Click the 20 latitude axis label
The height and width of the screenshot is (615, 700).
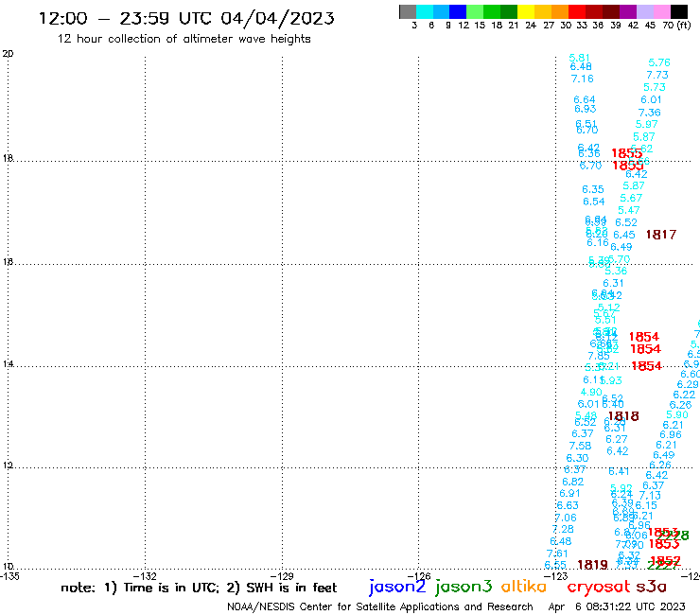(x=8, y=54)
